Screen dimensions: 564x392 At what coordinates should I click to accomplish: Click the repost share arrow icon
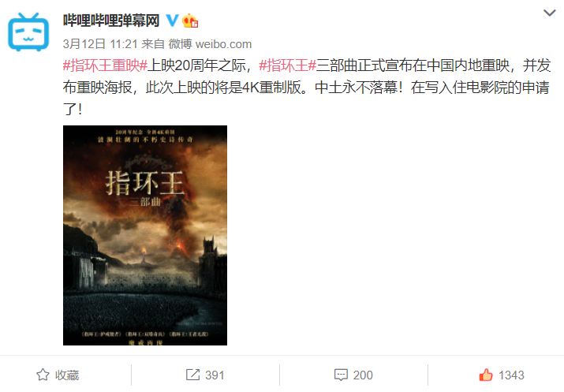pyautogui.click(x=192, y=375)
